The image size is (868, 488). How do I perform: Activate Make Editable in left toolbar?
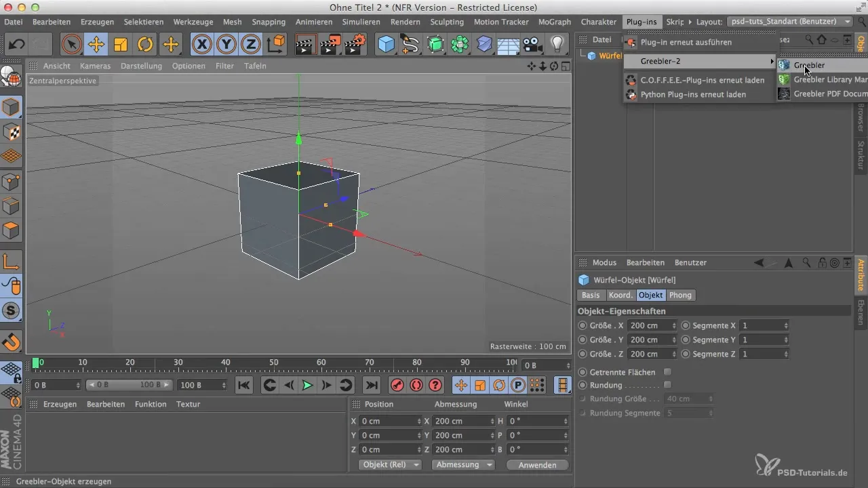(x=11, y=77)
